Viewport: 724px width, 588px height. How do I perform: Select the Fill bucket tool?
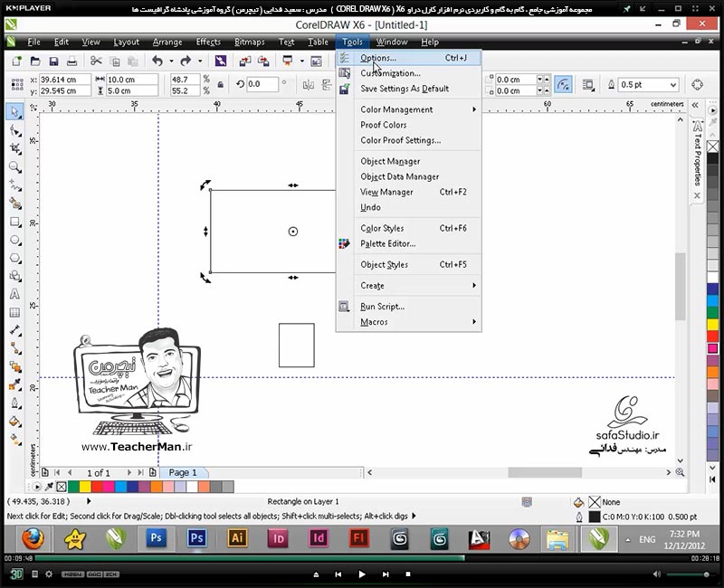(x=14, y=421)
